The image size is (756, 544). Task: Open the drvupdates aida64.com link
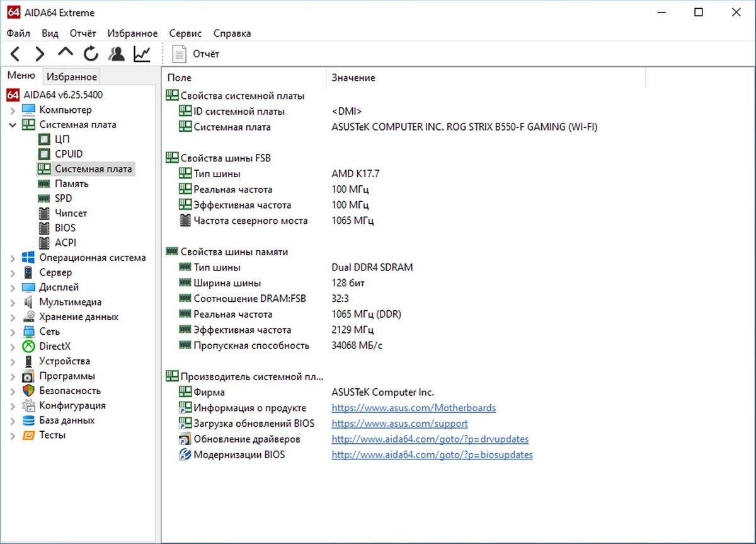[430, 439]
